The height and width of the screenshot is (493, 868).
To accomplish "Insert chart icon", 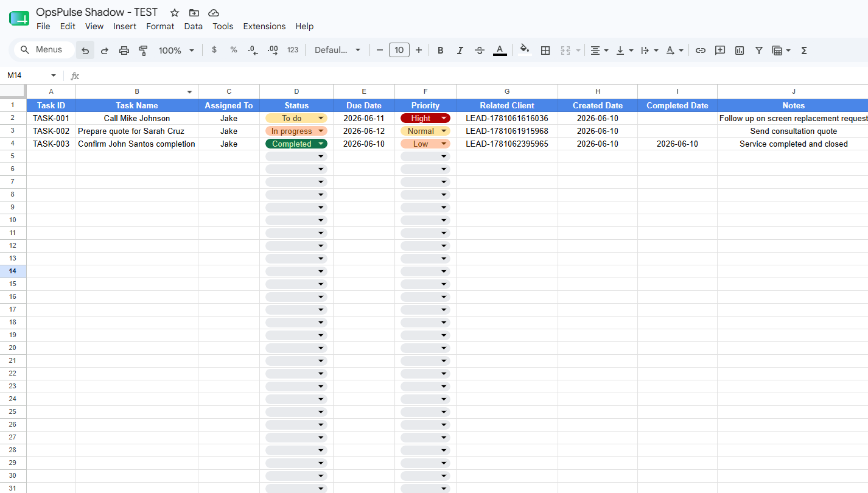I will coord(740,51).
